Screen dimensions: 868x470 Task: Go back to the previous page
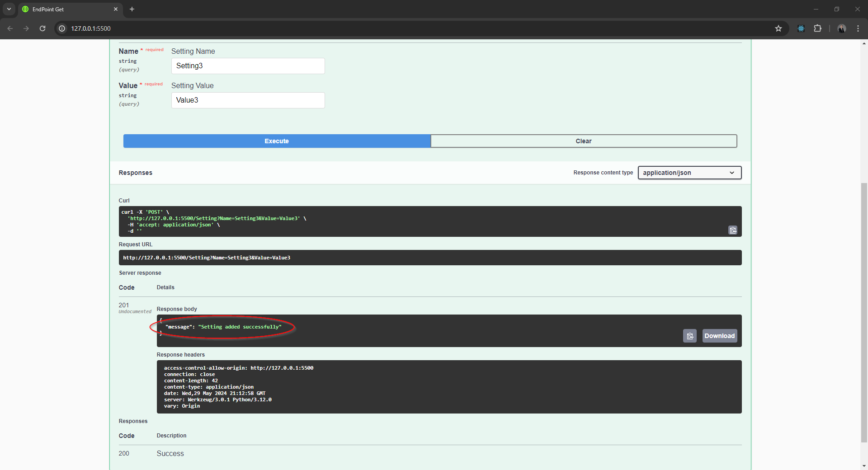[10, 28]
